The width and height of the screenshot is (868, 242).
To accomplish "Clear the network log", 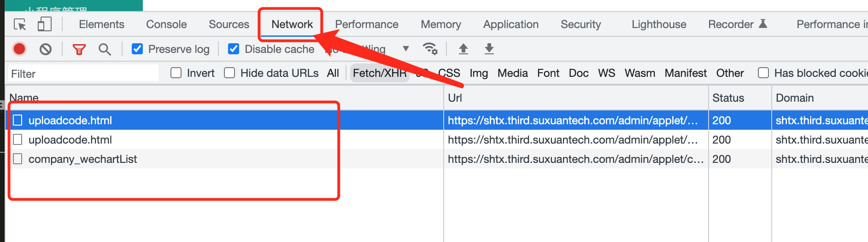I will 46,49.
